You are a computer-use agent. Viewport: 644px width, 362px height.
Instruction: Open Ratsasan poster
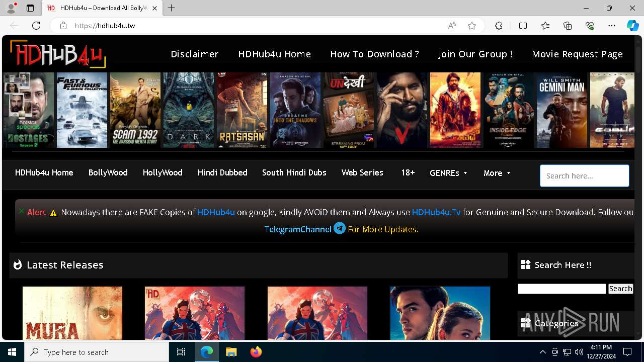click(242, 110)
